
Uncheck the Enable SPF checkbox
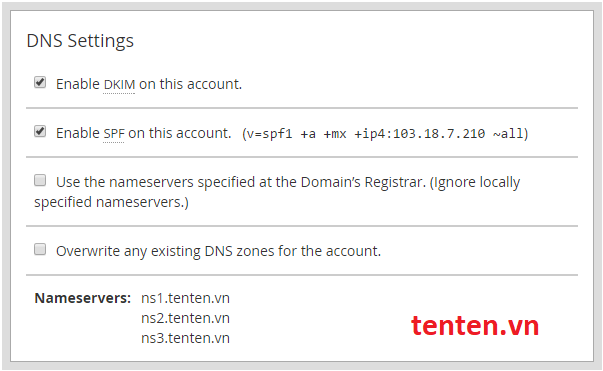pos(40,131)
